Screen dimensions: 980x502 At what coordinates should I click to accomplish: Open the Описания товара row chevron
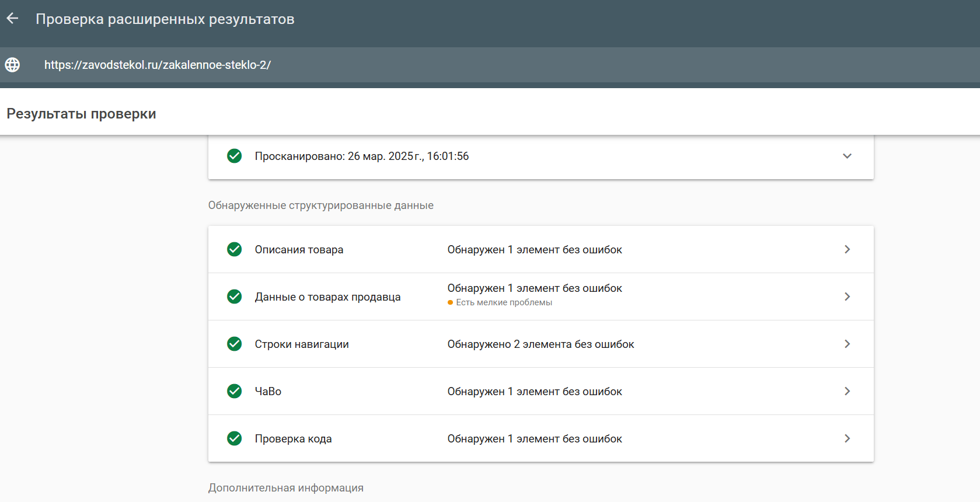pyautogui.click(x=847, y=249)
